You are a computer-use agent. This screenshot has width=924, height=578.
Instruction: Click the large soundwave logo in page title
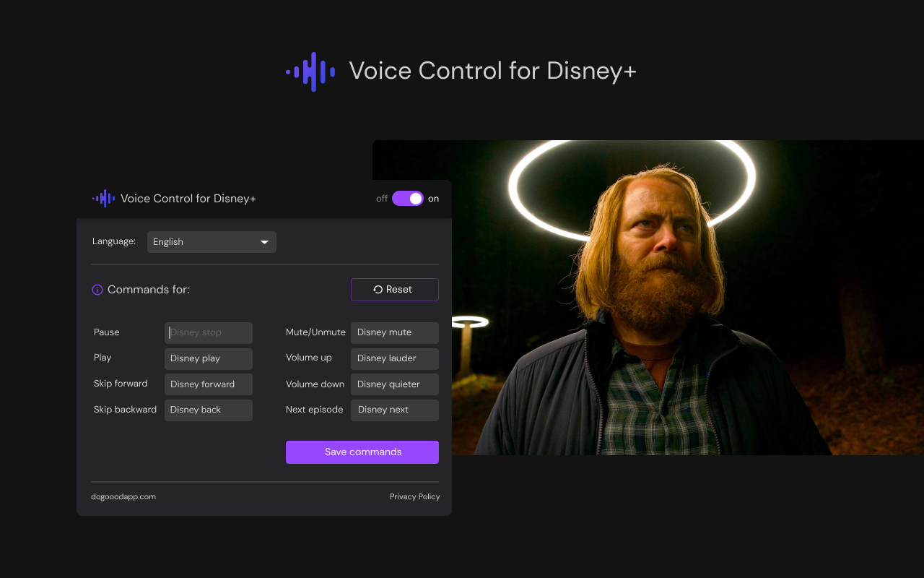tap(310, 72)
